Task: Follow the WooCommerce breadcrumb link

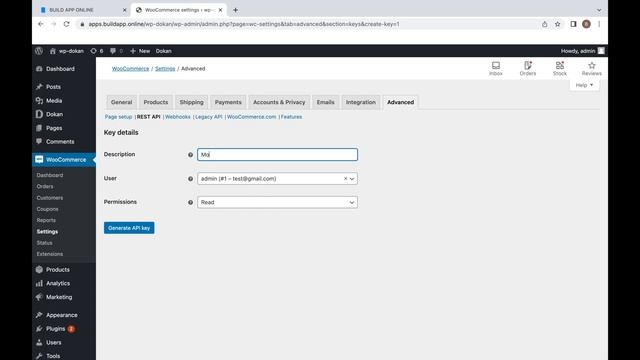Action: click(x=131, y=69)
